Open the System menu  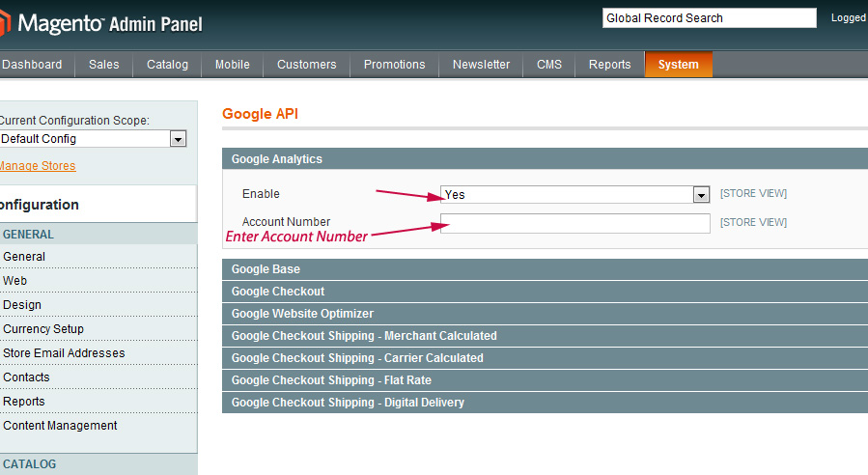tap(678, 65)
